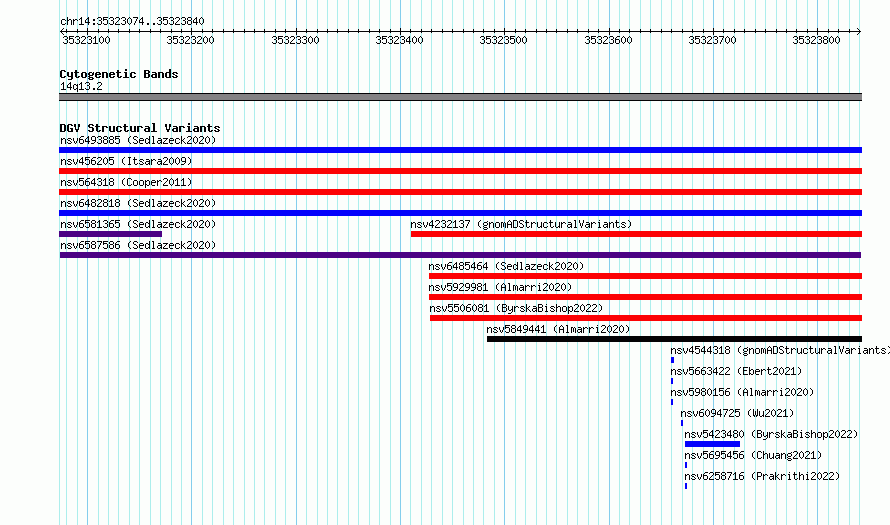Viewport: 890px width, 525px height.
Task: Open nsv6581365 (Sedlazeck2020) label
Action: (138, 224)
